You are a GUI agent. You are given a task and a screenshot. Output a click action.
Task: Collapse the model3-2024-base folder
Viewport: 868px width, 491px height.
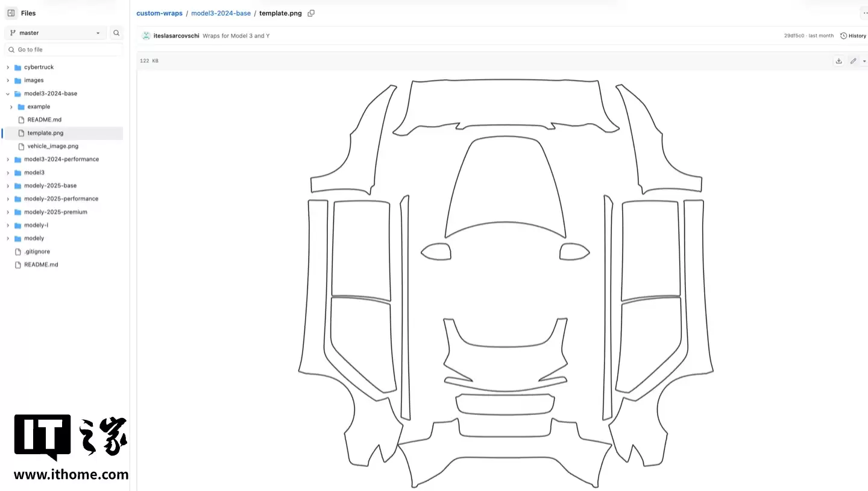(7, 93)
